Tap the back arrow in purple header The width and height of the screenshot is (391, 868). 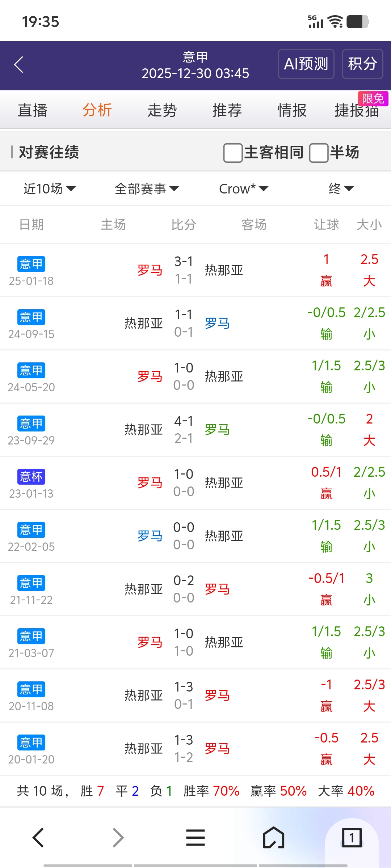point(19,65)
